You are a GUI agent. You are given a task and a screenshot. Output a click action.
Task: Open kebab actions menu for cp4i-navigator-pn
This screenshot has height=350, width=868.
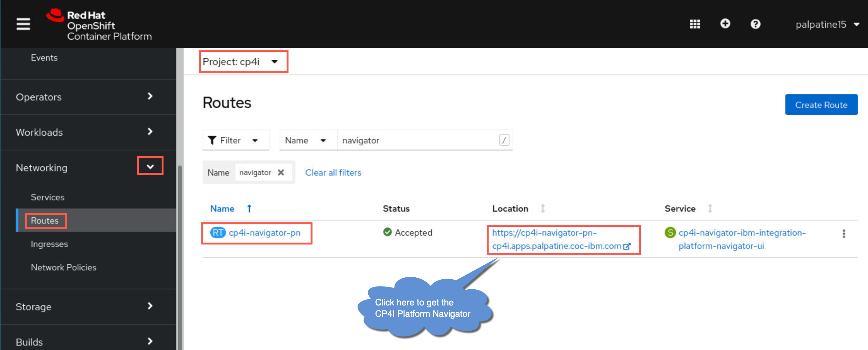click(x=844, y=234)
